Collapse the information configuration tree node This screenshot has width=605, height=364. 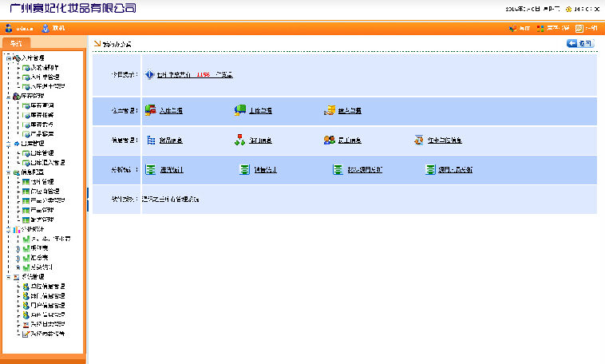(x=9, y=172)
